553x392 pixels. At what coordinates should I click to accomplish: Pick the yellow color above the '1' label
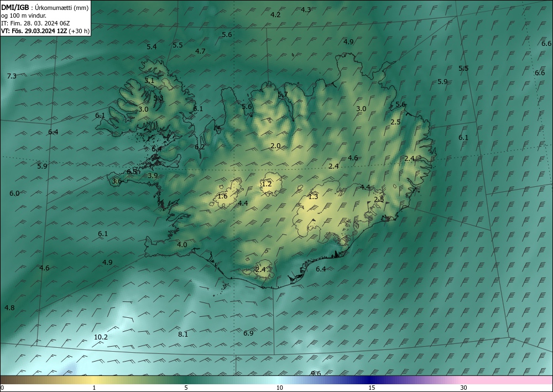pos(94,380)
